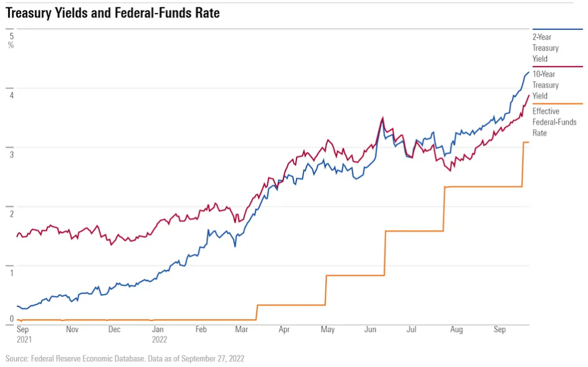The width and height of the screenshot is (588, 367).
Task: Click the 5 % y-axis label
Action: tap(11, 41)
